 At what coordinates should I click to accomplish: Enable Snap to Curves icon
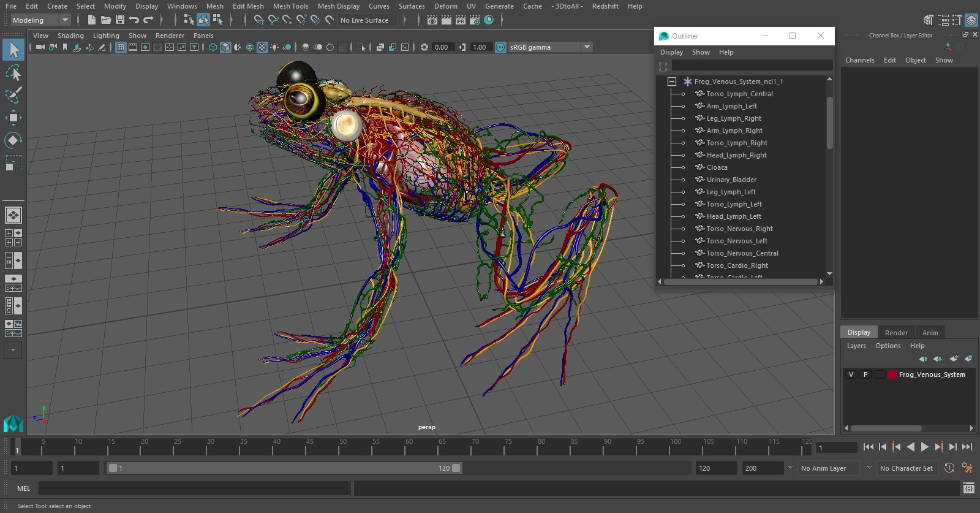pos(273,20)
